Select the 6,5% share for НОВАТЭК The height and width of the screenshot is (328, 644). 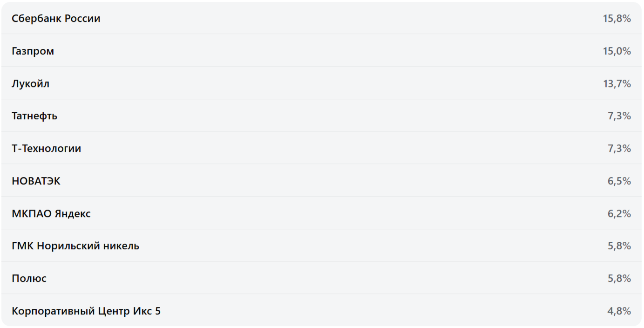[x=619, y=181]
